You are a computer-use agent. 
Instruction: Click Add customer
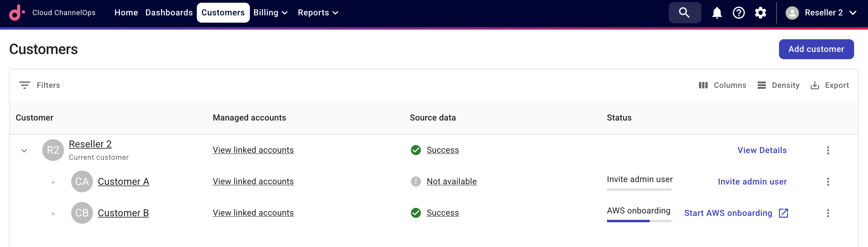point(816,49)
